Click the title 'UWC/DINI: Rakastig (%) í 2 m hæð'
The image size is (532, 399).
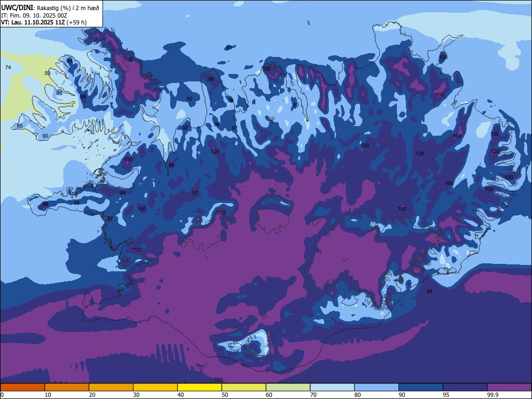pos(50,8)
